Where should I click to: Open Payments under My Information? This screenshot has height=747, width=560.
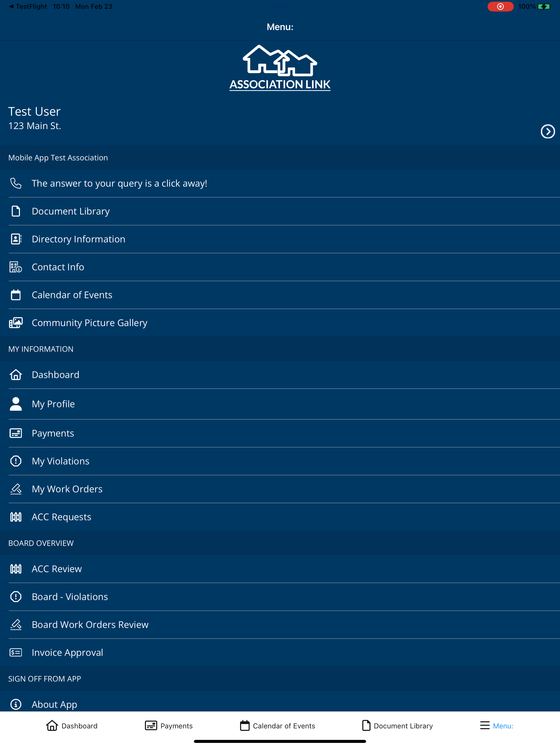(x=280, y=433)
